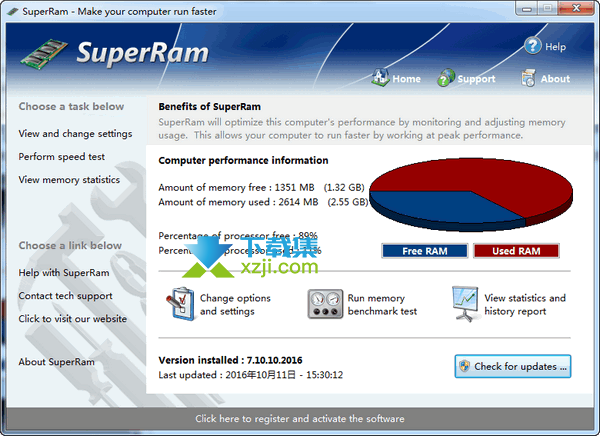Click Version installed 7.10.10.2016 text
The image size is (600, 436).
[x=230, y=360]
